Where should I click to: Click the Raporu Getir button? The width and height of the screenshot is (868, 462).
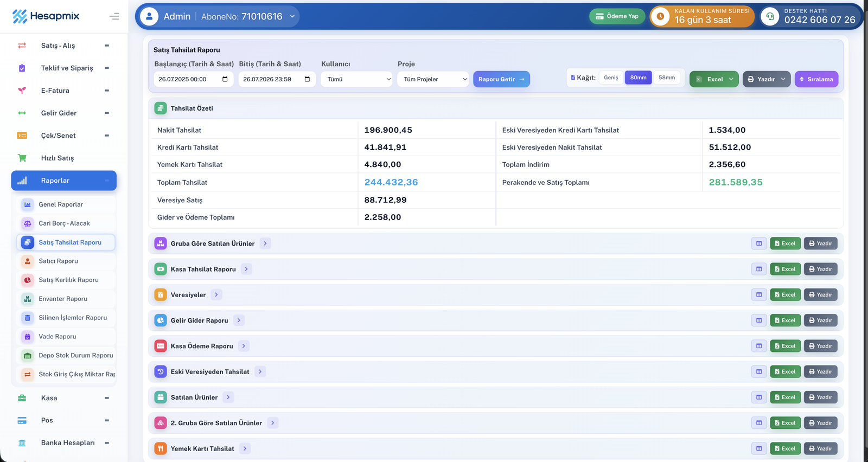pos(501,79)
